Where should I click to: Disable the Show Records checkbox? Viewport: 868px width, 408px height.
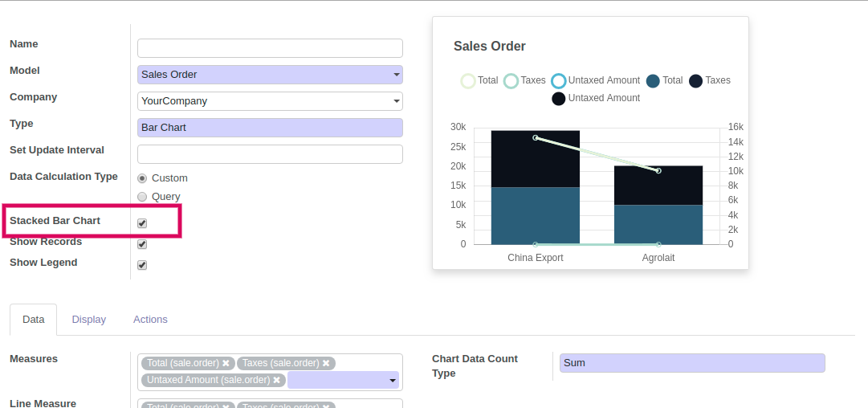tap(142, 244)
